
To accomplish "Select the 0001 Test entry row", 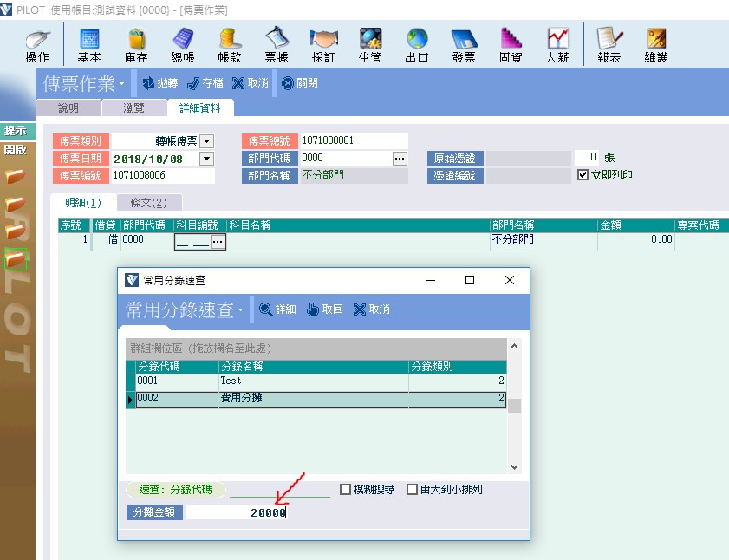I will 321,381.
